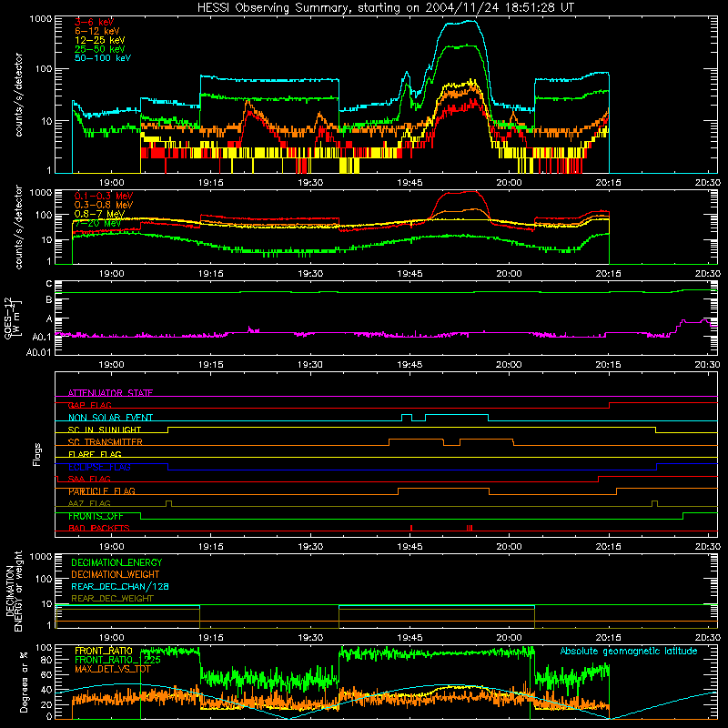Click the BAD_PACKETS tick mark at 19:45
Screen dimensions: 728x728
point(411,528)
